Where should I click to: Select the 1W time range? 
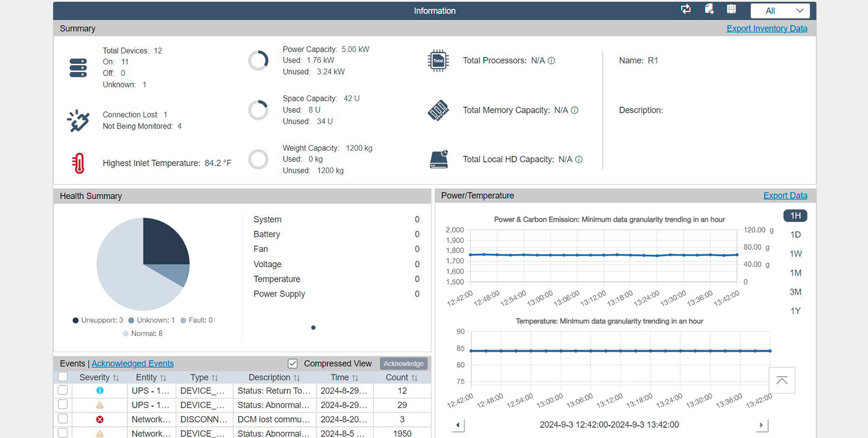795,254
